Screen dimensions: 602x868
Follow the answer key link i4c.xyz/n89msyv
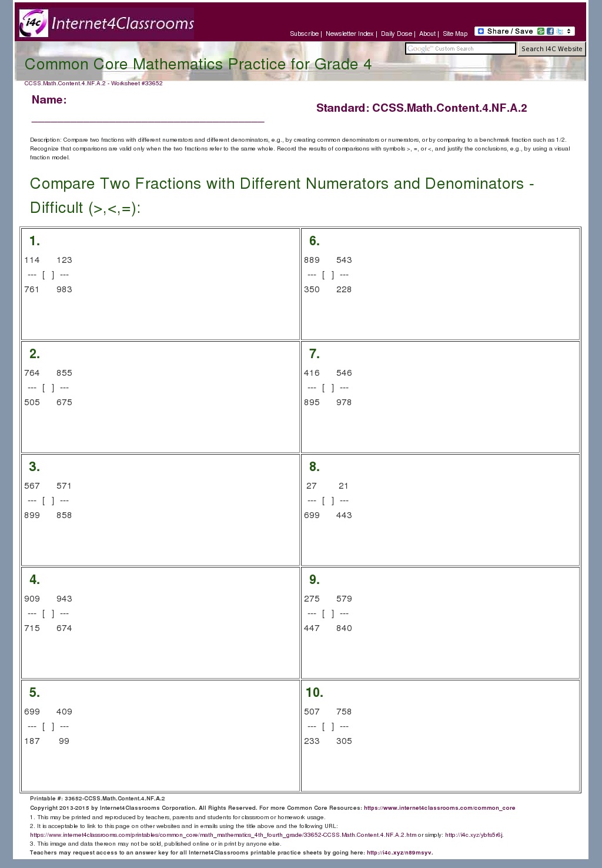[x=399, y=852]
